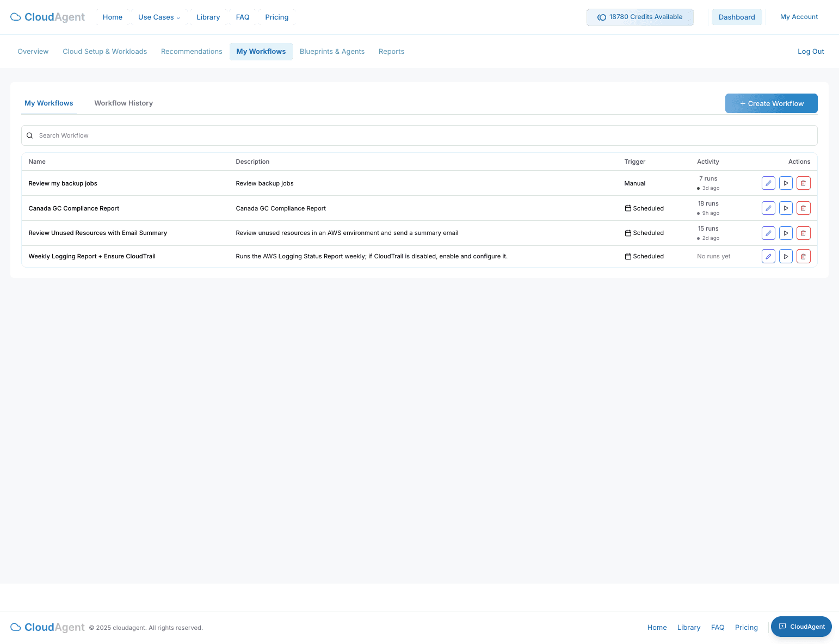Delete the "Review my backup jobs" workflow
The width and height of the screenshot is (839, 644).
(x=803, y=183)
